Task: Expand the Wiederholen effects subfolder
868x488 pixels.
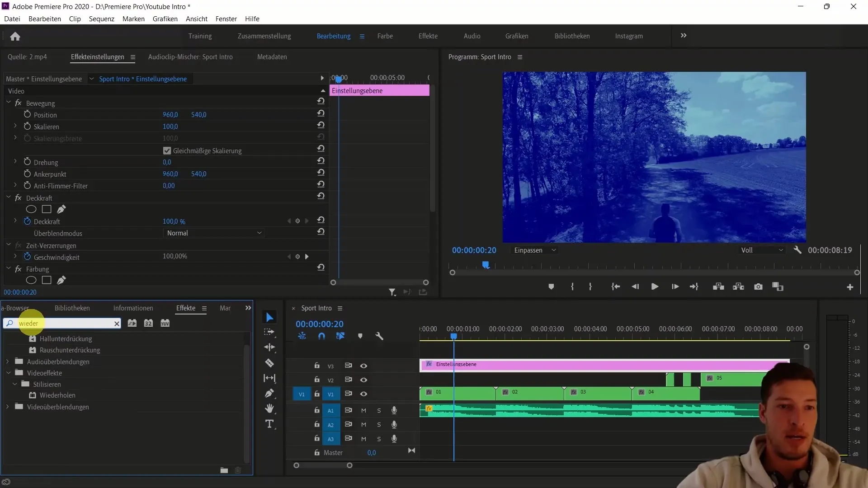Action: click(x=57, y=395)
